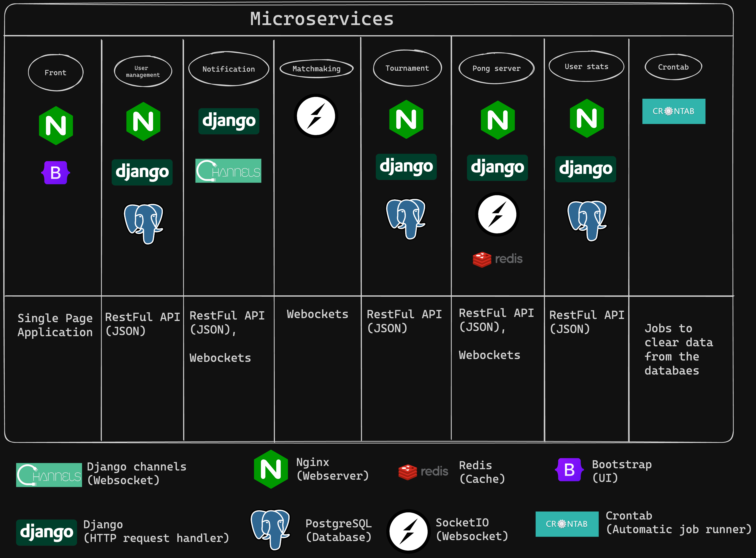This screenshot has height=558, width=756.
Task: Click the Django logo in Notification column
Action: click(229, 121)
